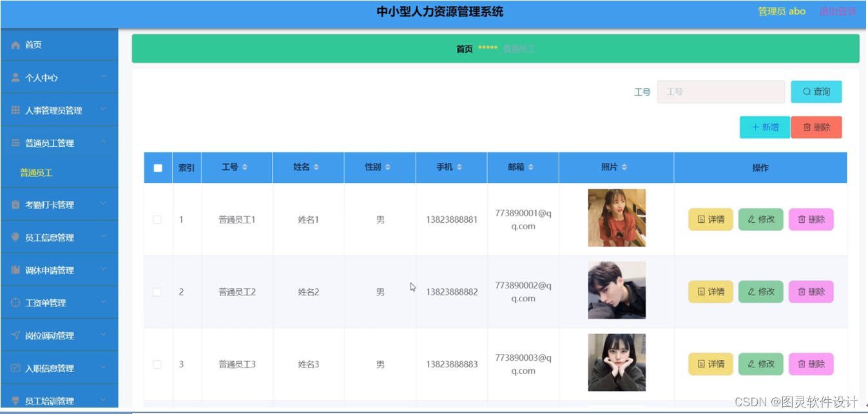Expand 岗位调动管理 chevron
The width and height of the screenshot is (868, 414).
[103, 335]
